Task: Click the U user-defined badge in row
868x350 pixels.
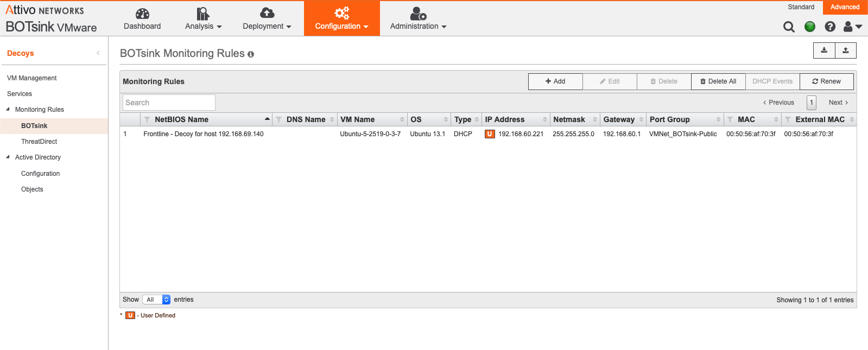Action: (490, 134)
